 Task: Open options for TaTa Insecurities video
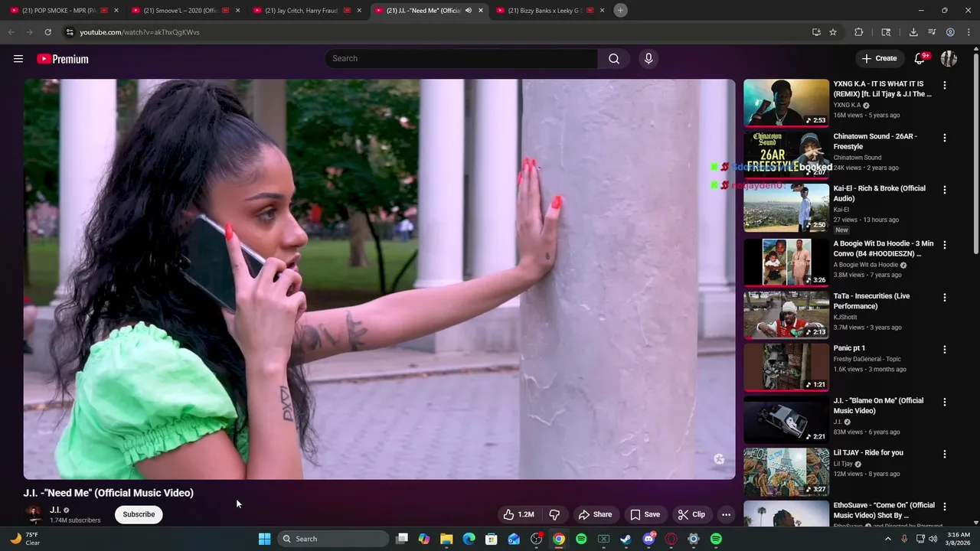coord(944,297)
